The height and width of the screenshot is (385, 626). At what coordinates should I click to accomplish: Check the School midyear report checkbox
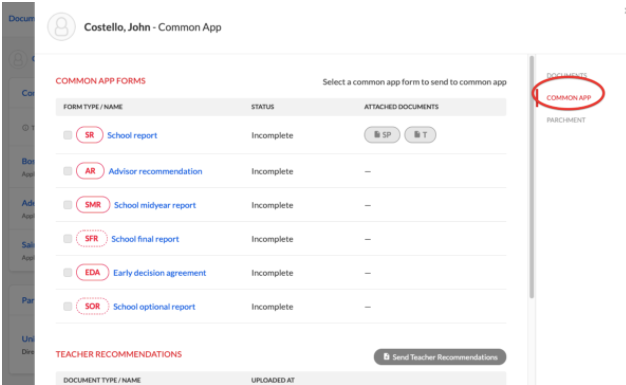(x=67, y=205)
